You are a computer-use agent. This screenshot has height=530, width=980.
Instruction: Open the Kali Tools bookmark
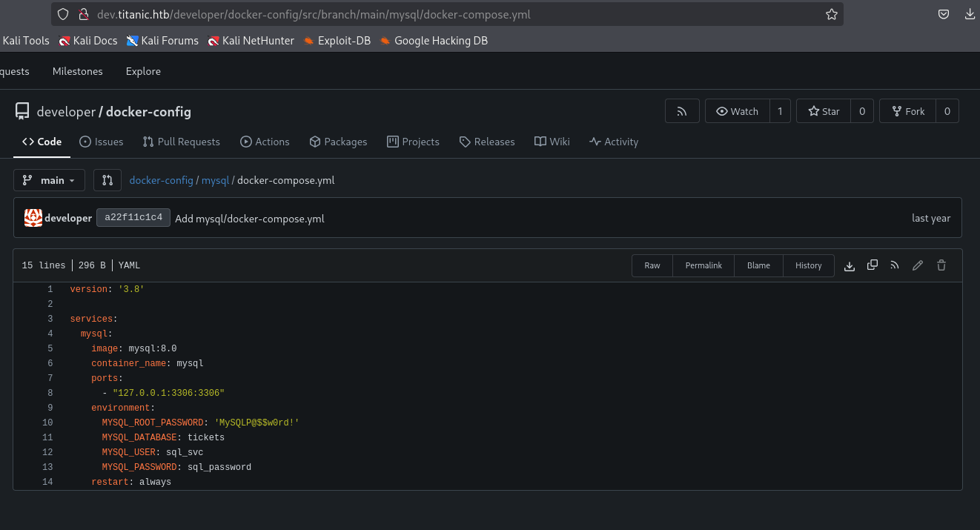(25, 41)
